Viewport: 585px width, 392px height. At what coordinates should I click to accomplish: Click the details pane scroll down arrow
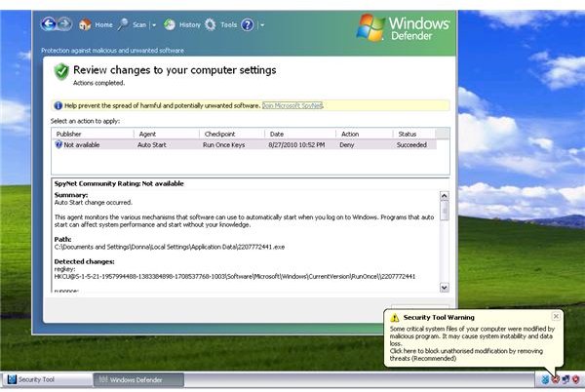click(445, 288)
